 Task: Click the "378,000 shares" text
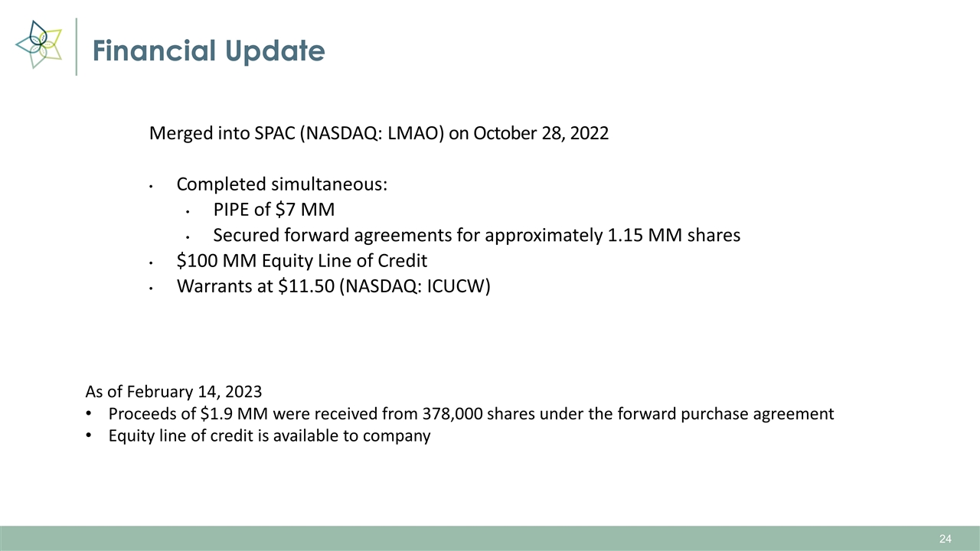click(474, 414)
